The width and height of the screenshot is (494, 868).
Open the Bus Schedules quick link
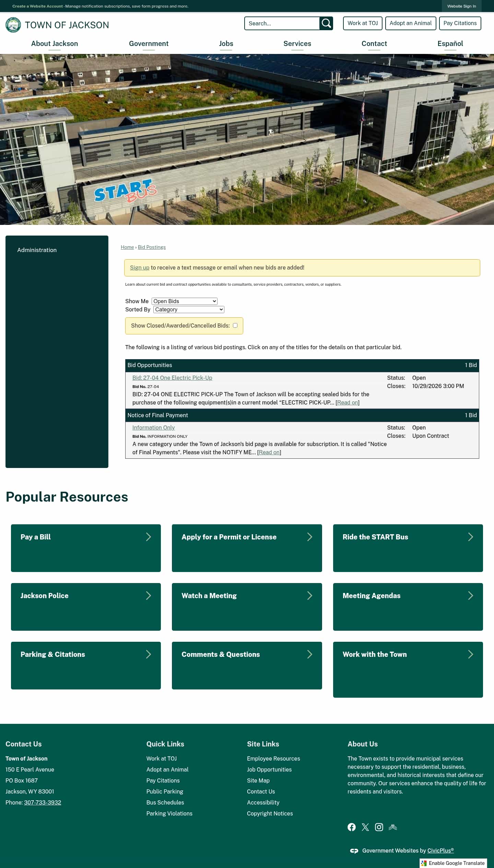click(165, 802)
